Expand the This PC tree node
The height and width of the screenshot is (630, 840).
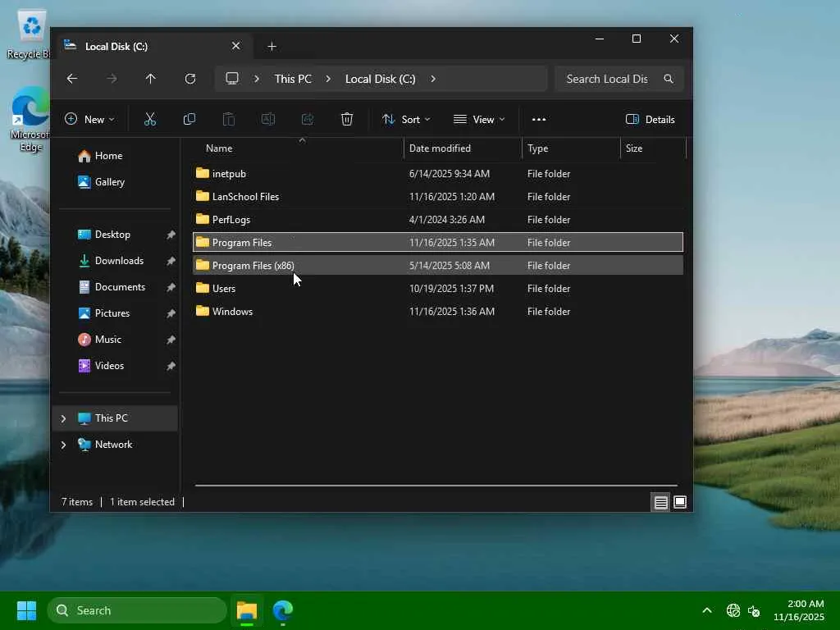pos(63,418)
